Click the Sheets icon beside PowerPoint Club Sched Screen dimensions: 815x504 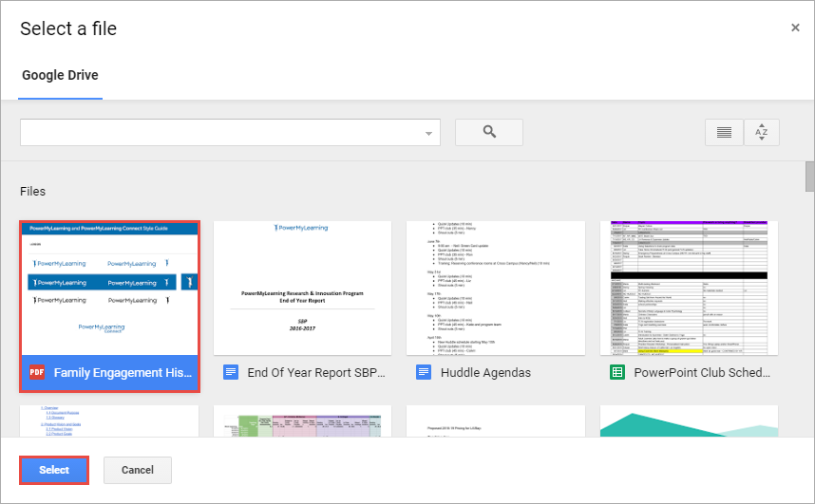[617, 373]
